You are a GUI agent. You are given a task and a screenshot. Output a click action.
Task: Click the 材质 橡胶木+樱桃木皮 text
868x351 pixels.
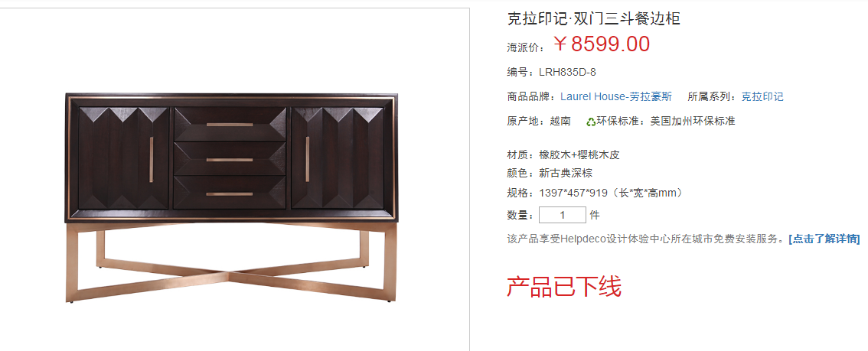click(x=563, y=154)
